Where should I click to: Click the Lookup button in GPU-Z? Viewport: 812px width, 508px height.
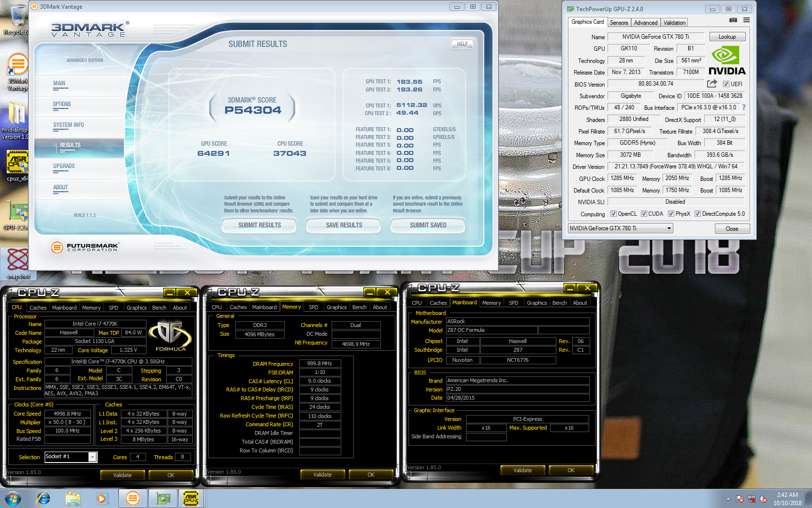(727, 37)
